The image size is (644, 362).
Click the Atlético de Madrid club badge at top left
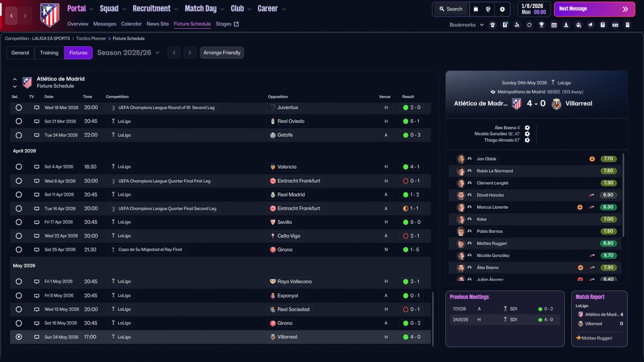[49, 15]
